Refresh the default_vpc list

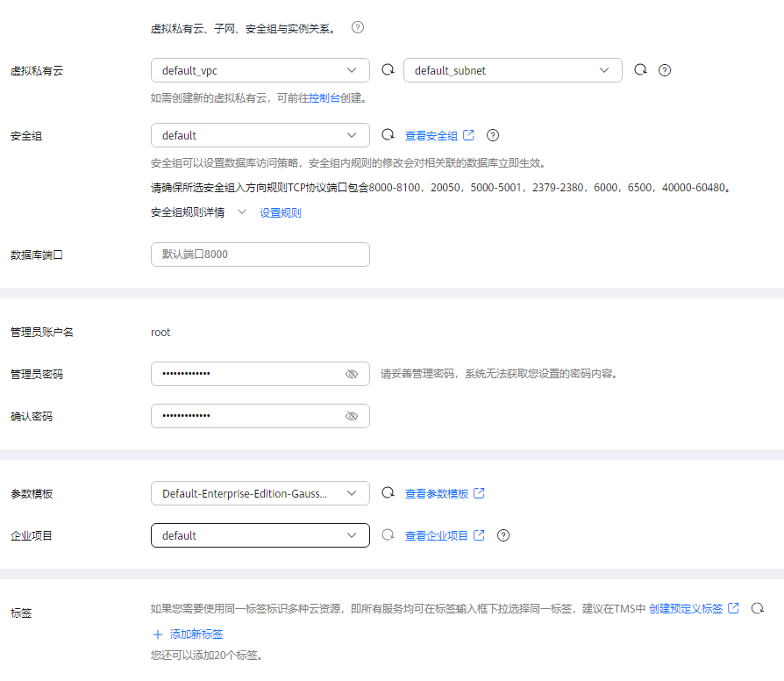click(387, 69)
